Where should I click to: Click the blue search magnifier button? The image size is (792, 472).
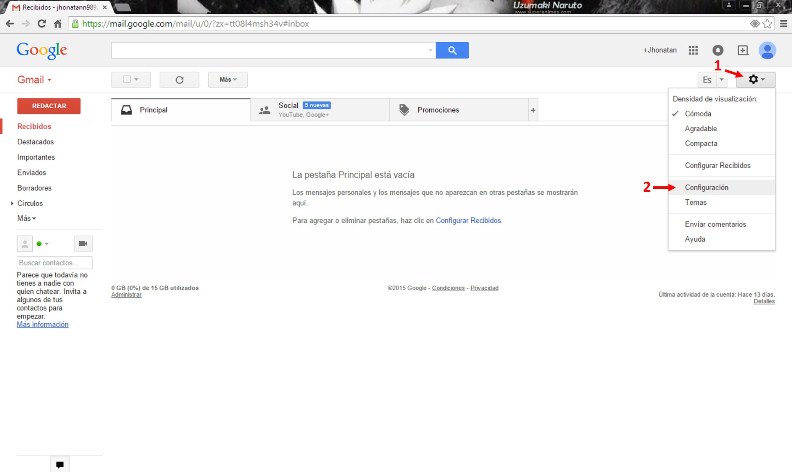452,50
